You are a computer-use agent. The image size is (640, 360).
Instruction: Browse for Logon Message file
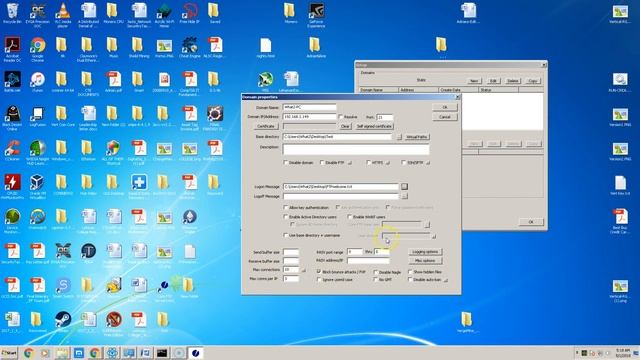click(404, 187)
